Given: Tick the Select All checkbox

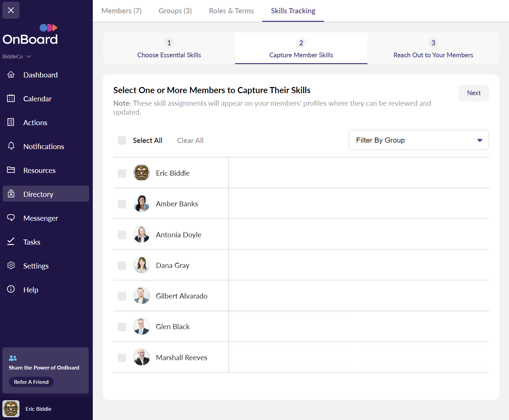Looking at the screenshot, I should point(122,141).
